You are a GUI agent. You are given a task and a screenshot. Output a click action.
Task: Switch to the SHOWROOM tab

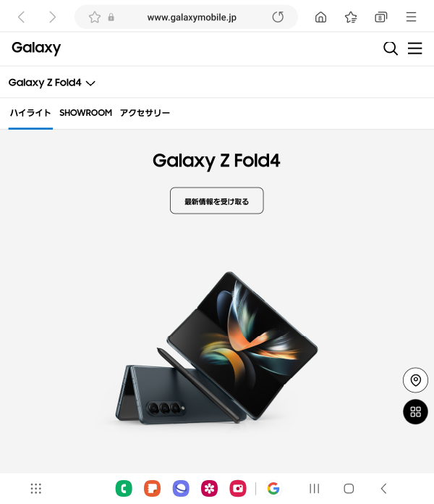tap(85, 113)
